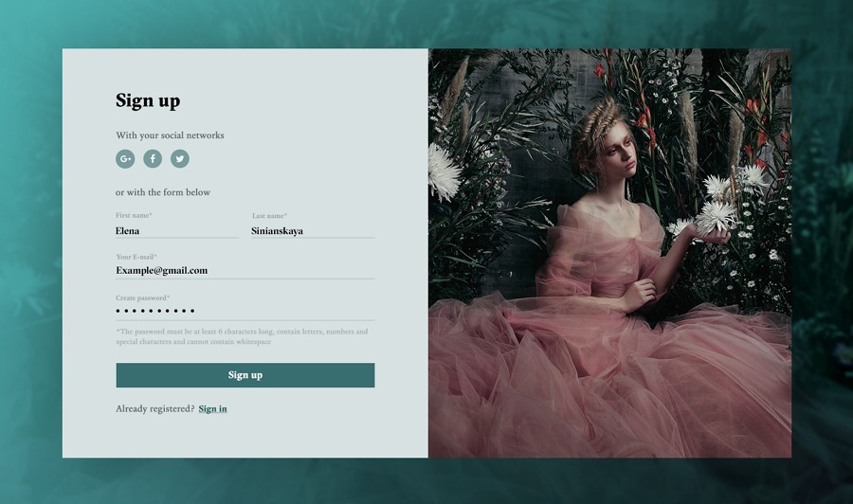Click the First name field containing Elena
The image size is (853, 504).
click(x=177, y=231)
